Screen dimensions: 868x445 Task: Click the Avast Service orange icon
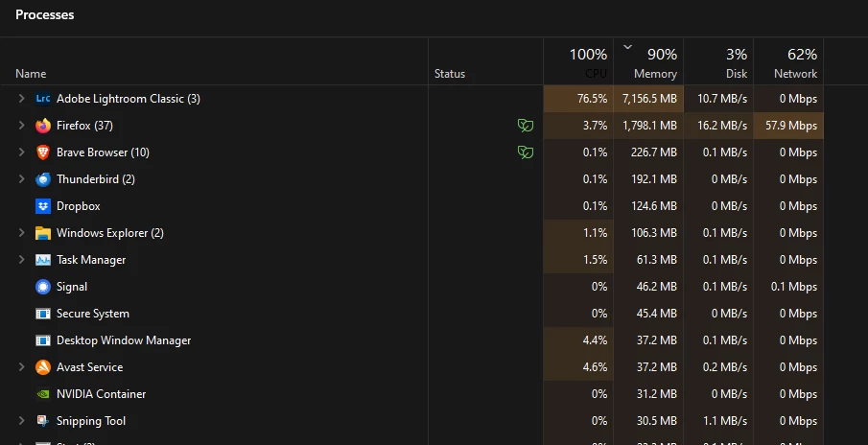[x=43, y=367]
